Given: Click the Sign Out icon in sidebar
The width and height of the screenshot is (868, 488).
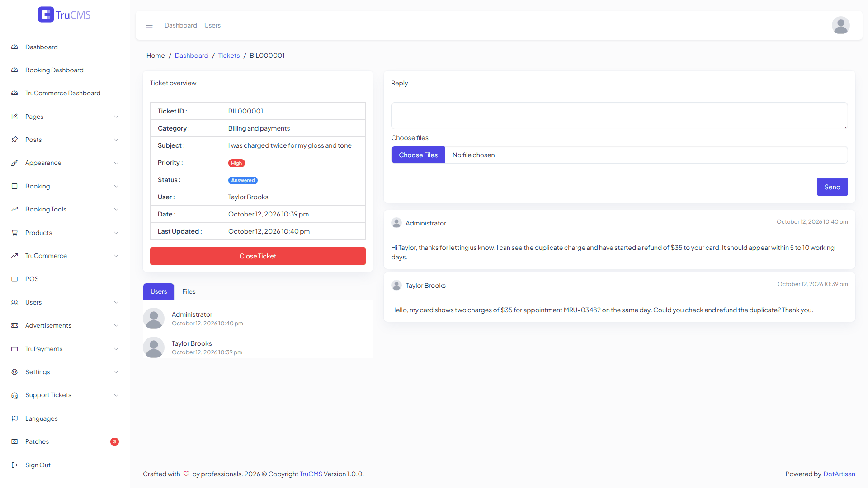Looking at the screenshot, I should click(14, 465).
